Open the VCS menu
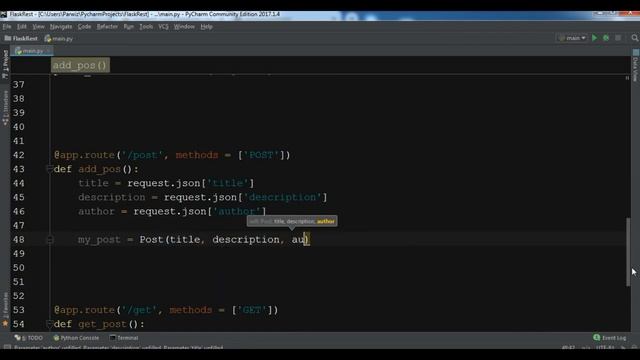 [x=163, y=27]
